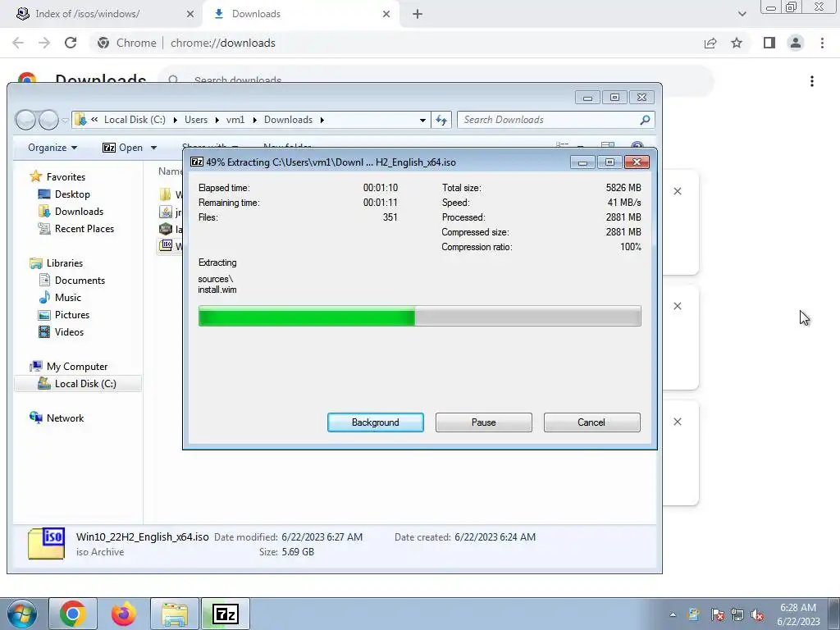Image resolution: width=840 pixels, height=630 pixels.
Task: Remove second download card with X
Action: tap(677, 306)
